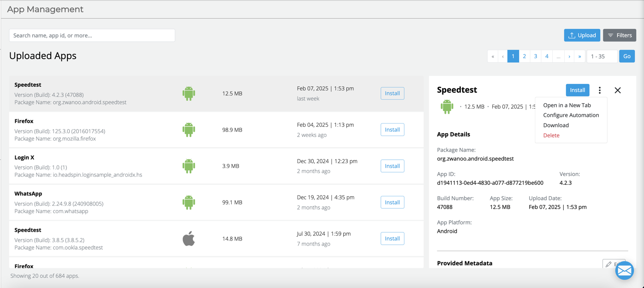This screenshot has height=288, width=644.
Task: Click the 98.9 MB size cell
Action: click(x=232, y=130)
